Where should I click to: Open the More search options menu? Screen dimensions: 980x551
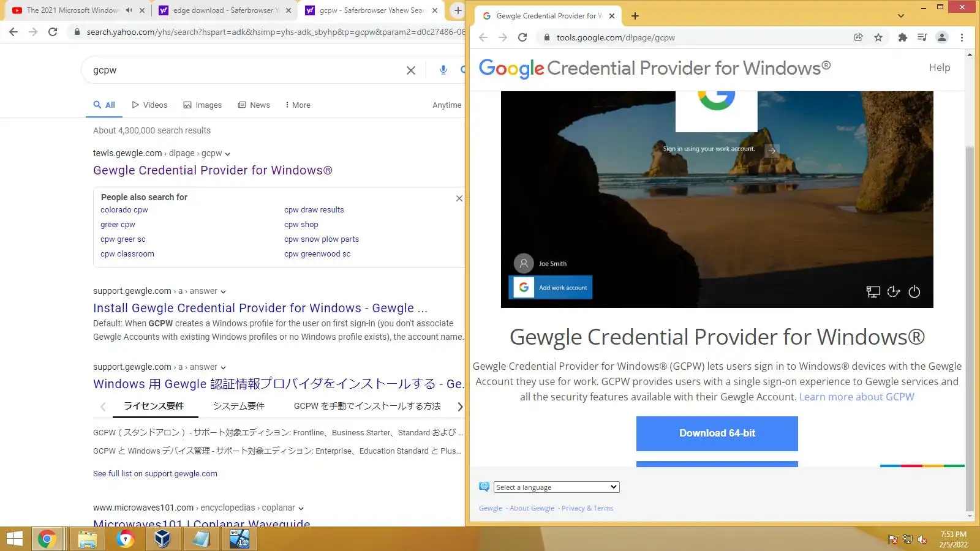(x=298, y=105)
